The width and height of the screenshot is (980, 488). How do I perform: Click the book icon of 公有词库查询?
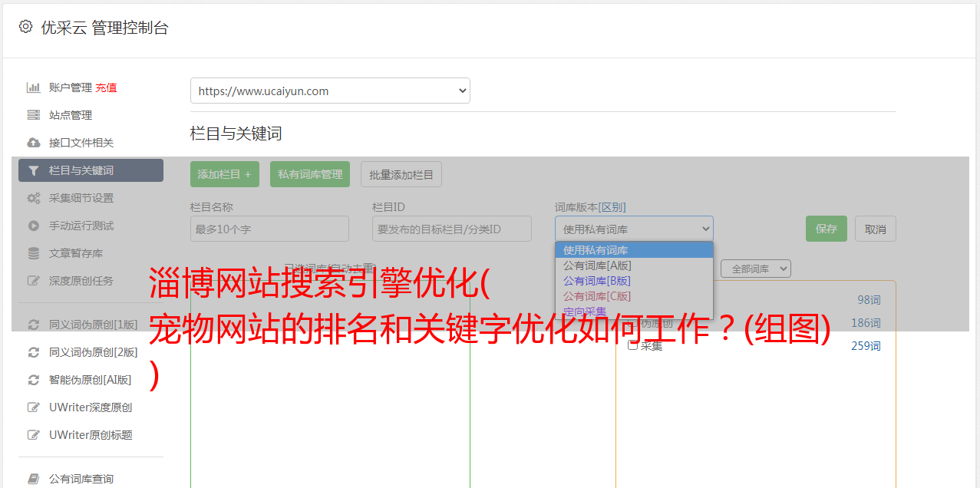point(33,479)
